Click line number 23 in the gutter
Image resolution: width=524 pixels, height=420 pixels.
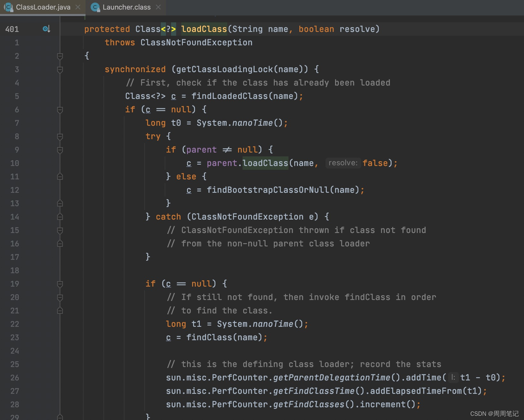point(15,337)
